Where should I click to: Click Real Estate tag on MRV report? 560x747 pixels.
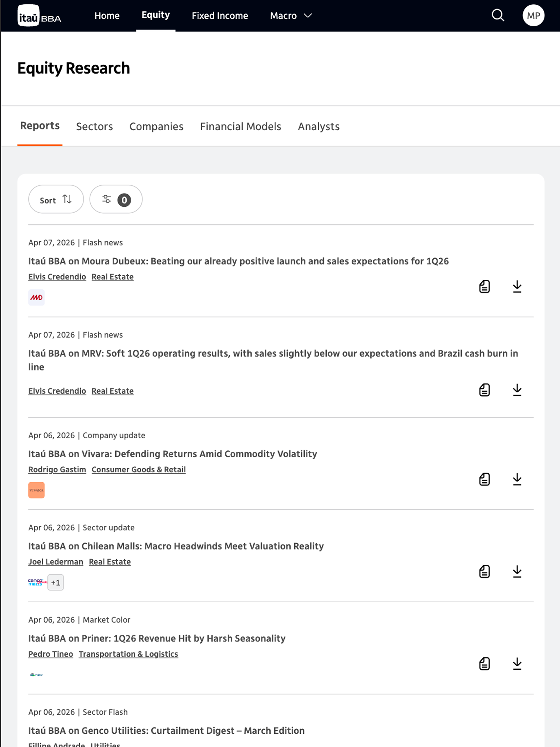[x=112, y=391]
